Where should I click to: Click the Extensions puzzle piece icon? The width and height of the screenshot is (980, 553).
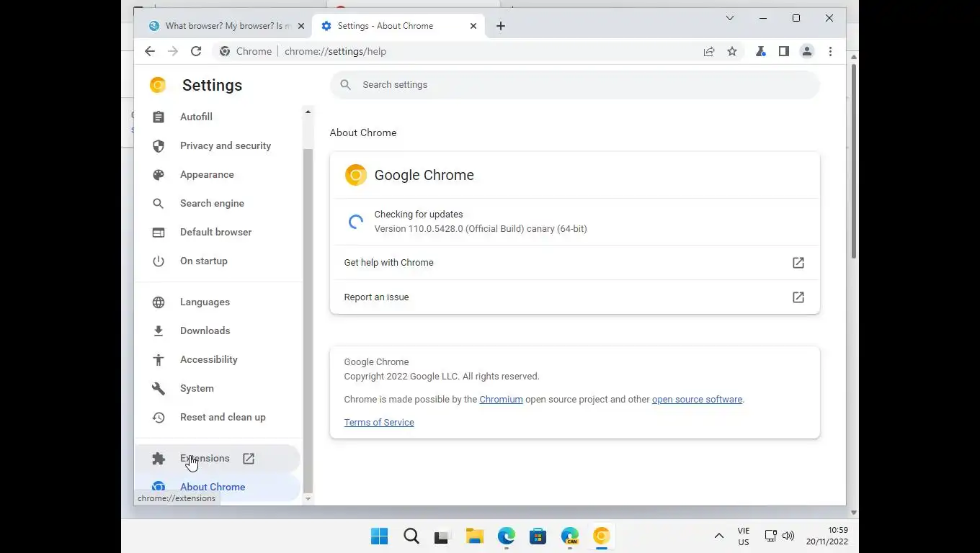(159, 458)
